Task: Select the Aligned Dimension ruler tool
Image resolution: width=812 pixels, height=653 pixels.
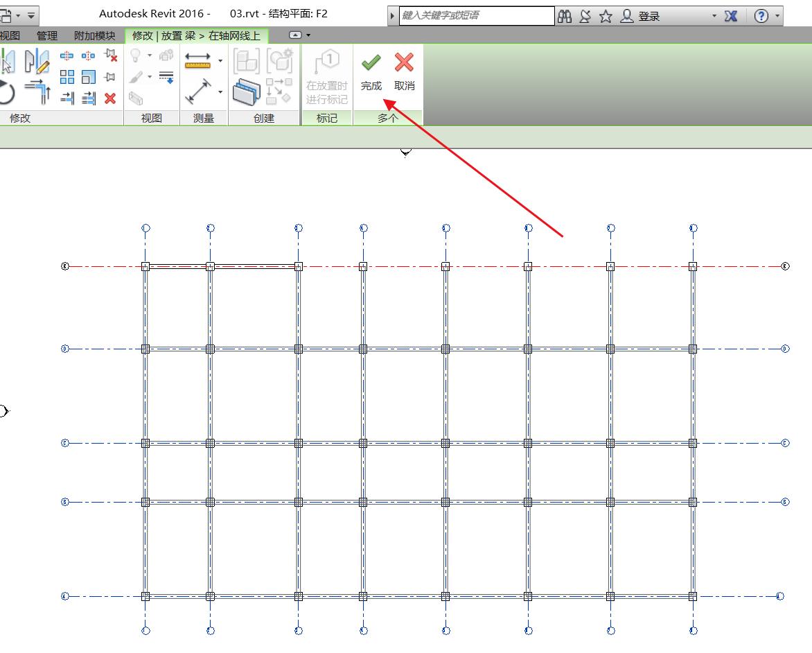Action: pos(197,61)
